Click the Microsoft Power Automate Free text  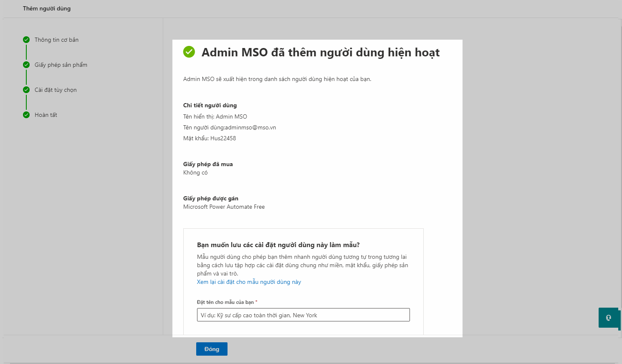[x=224, y=207]
